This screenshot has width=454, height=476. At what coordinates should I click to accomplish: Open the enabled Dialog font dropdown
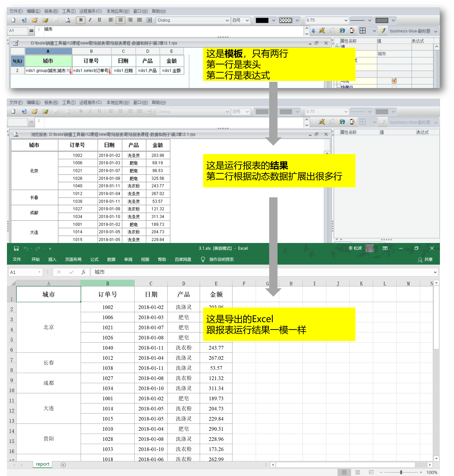coord(227,20)
